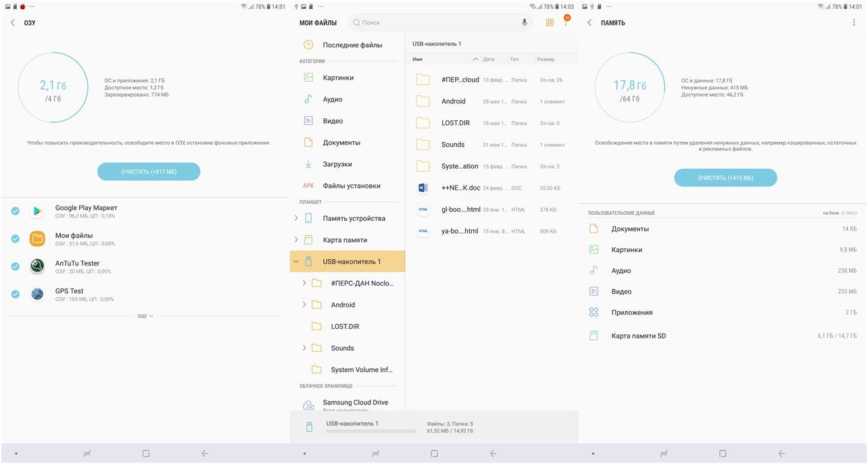This screenshot has width=868, height=464.
Task: Open Samsung Cloud Drive
Action: tap(356, 402)
